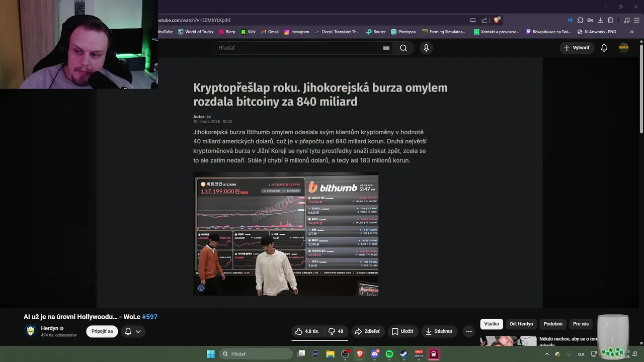Click the Brave Shields lion icon

tap(497, 20)
